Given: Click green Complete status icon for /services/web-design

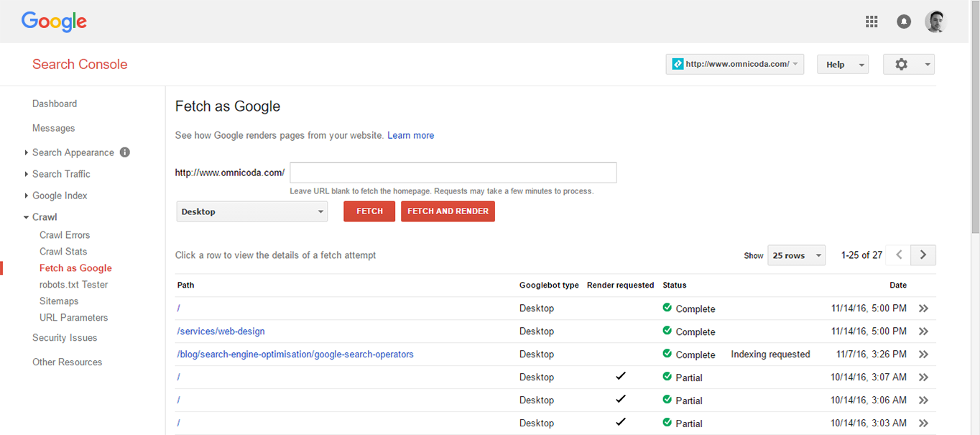Looking at the screenshot, I should [x=667, y=331].
